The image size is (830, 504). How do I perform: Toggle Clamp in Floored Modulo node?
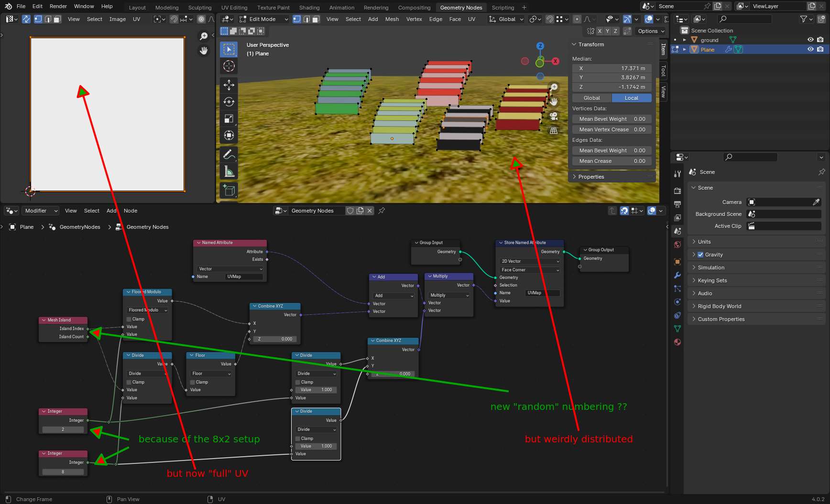click(129, 319)
